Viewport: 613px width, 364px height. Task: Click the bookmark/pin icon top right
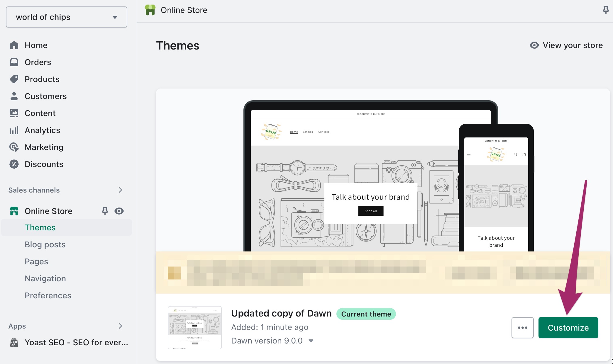606,10
